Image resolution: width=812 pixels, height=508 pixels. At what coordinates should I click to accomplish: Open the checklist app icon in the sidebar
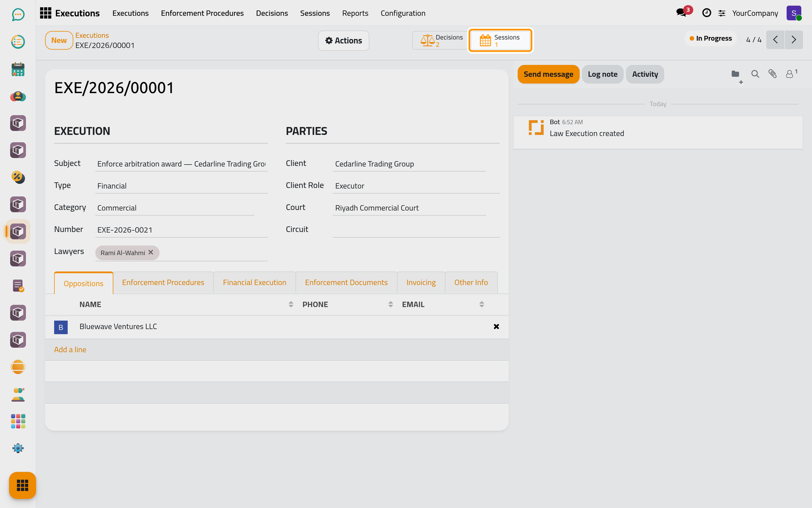click(18, 42)
